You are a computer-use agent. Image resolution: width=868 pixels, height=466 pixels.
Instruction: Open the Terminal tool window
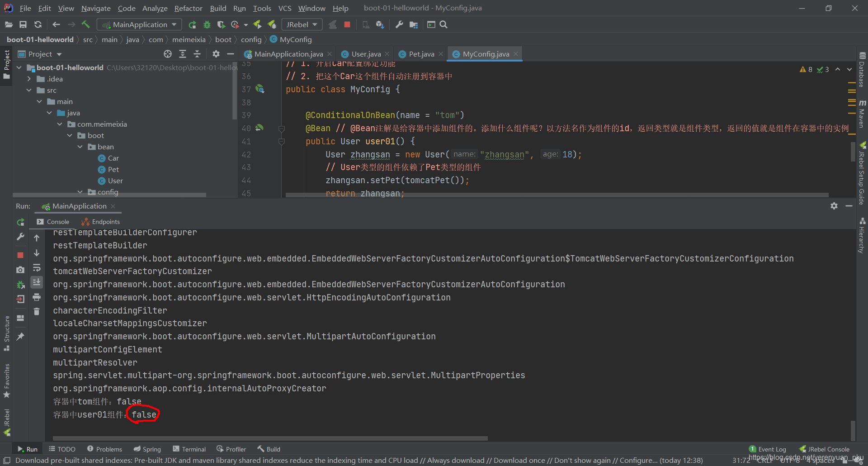click(189, 449)
